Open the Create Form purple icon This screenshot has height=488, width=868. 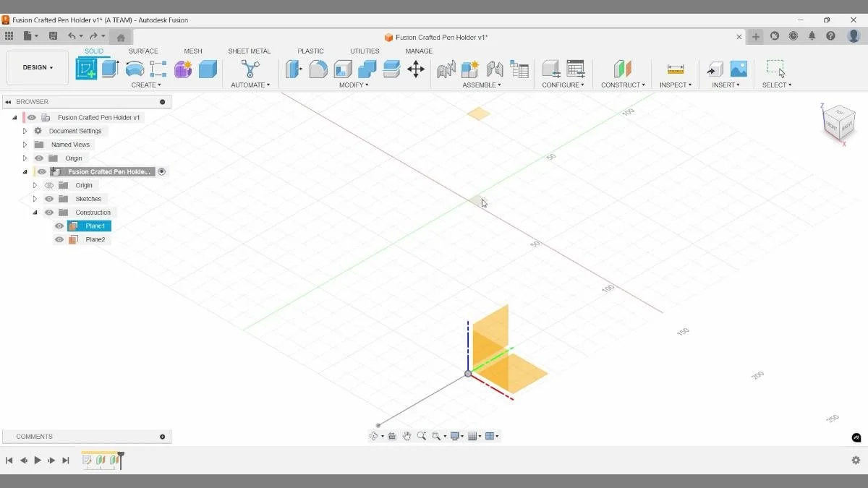point(183,69)
